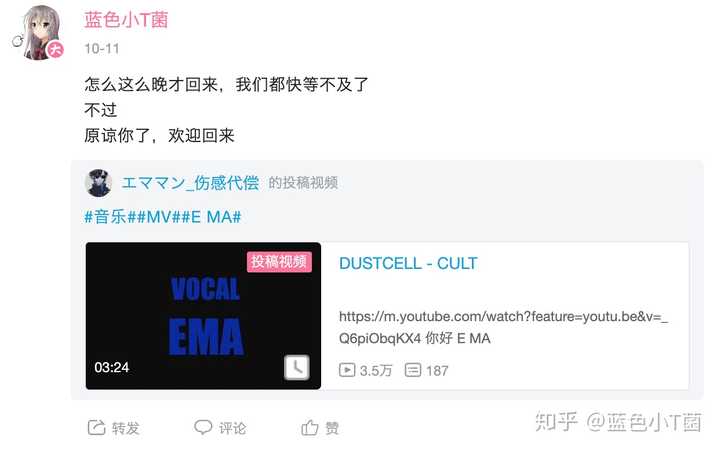Click the VOCAL EMA video thumbnail
The height and width of the screenshot is (451, 720).
(203, 316)
